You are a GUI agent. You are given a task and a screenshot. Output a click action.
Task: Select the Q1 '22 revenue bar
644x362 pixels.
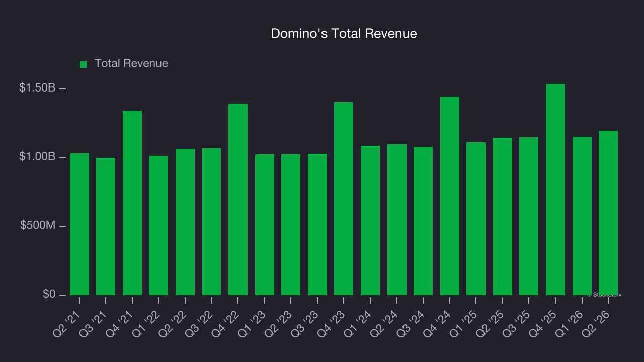158,225
